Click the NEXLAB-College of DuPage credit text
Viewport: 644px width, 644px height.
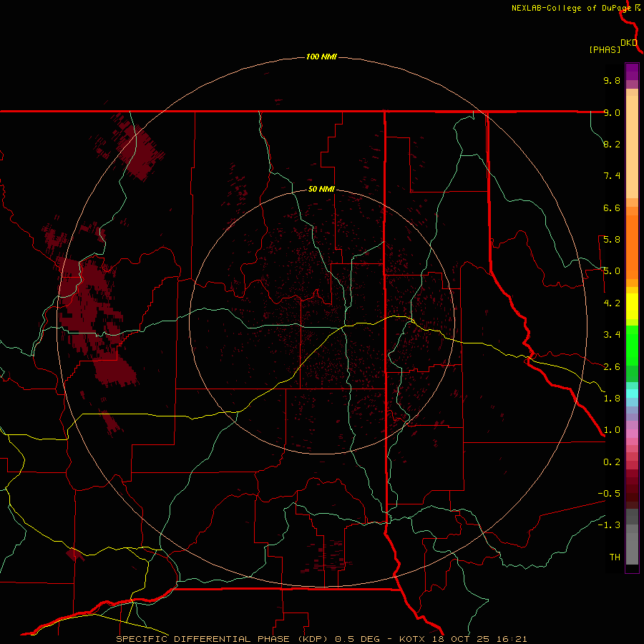(570, 8)
